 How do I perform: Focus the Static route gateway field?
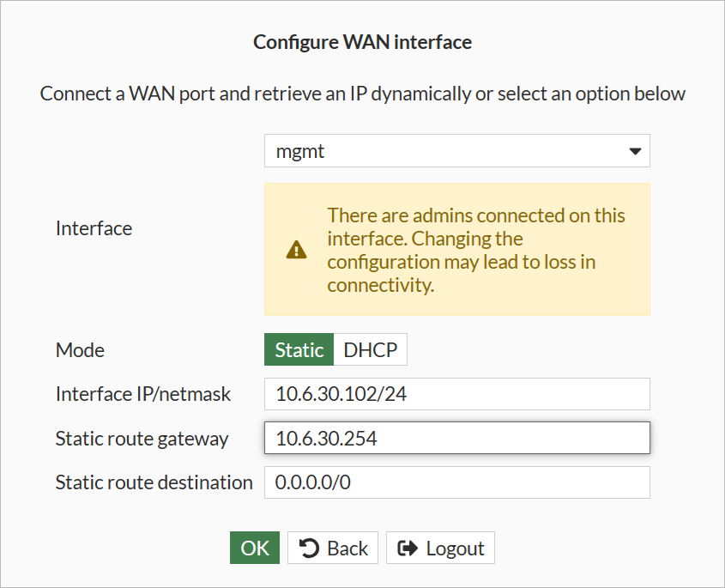click(x=456, y=439)
